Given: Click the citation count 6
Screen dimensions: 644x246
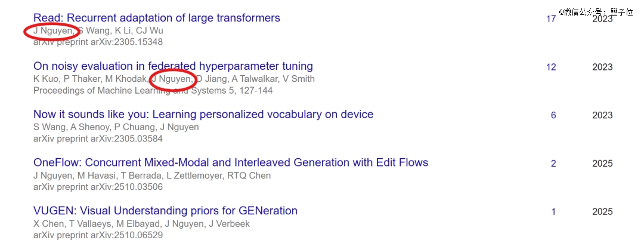Looking at the screenshot, I should point(553,115).
